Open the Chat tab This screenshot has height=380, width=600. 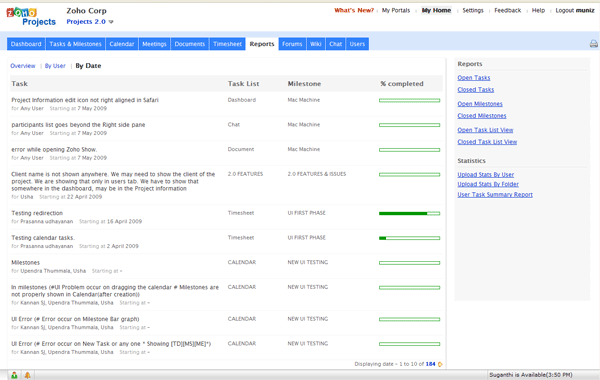336,44
